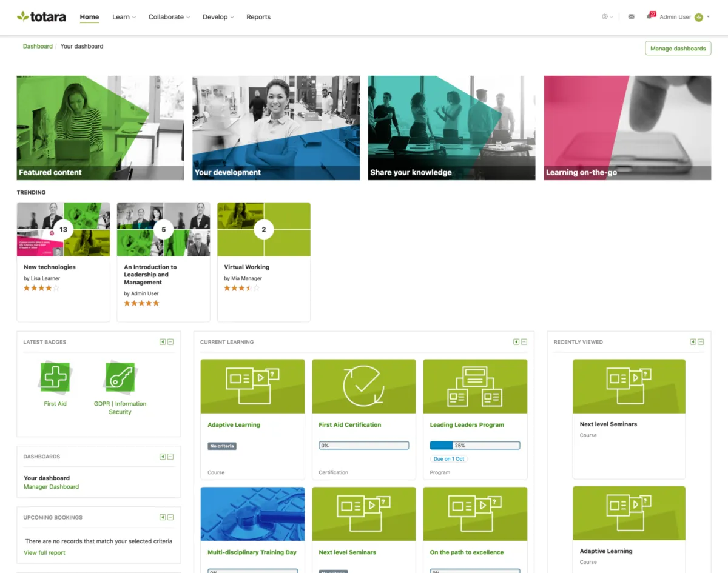Open On the path to excellence title

[467, 552]
